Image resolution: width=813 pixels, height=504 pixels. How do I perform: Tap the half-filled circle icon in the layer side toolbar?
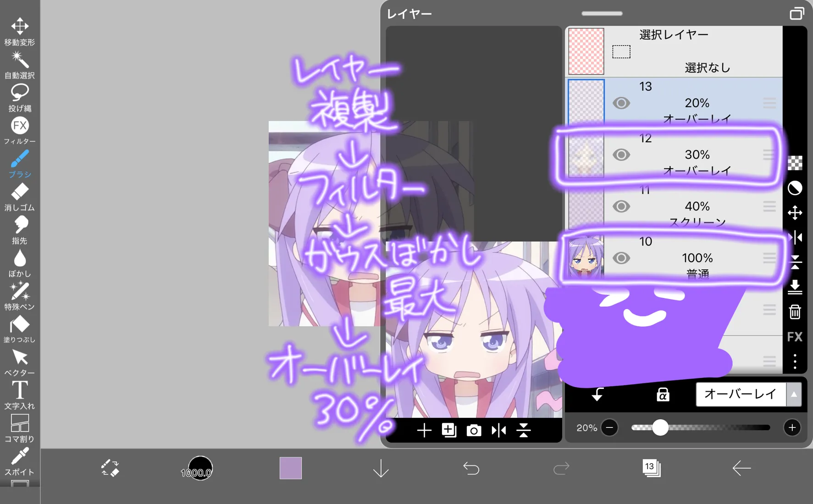pos(795,188)
